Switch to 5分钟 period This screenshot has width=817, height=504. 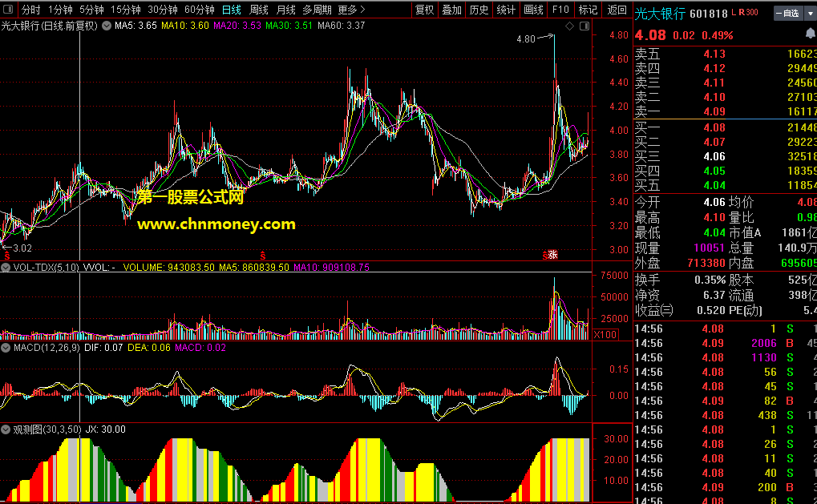(91, 10)
